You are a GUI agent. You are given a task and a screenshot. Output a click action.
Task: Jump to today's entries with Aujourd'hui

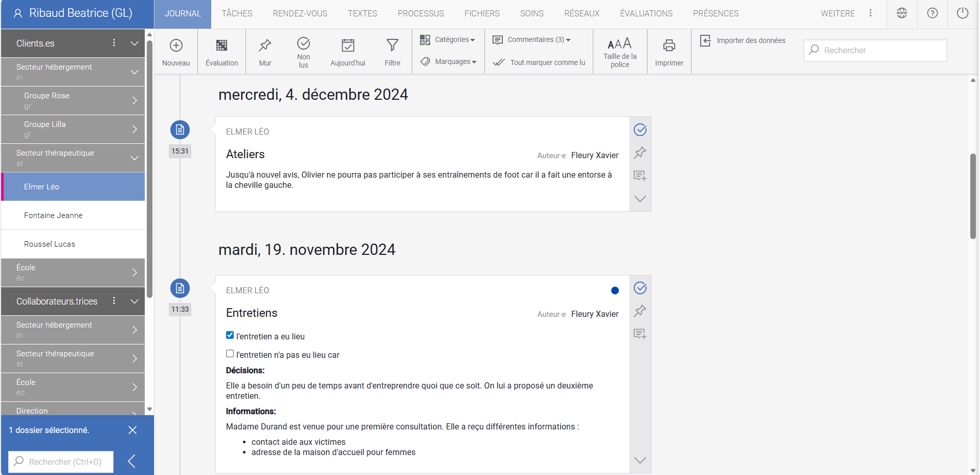(347, 51)
